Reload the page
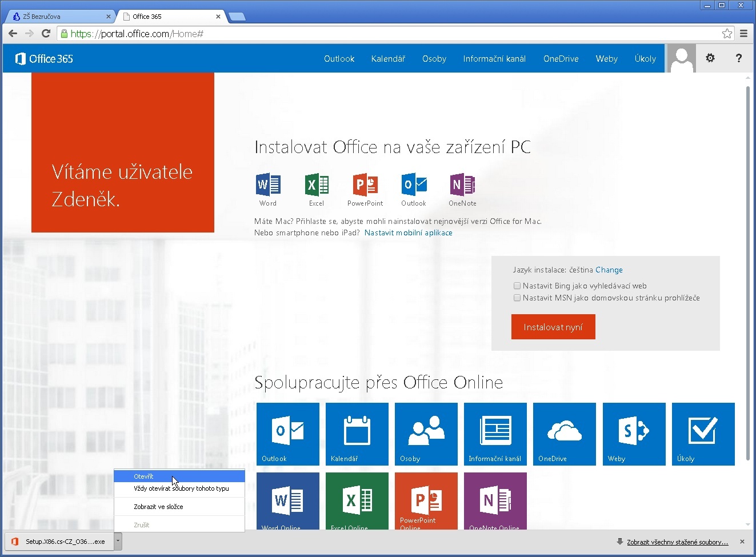 46,33
